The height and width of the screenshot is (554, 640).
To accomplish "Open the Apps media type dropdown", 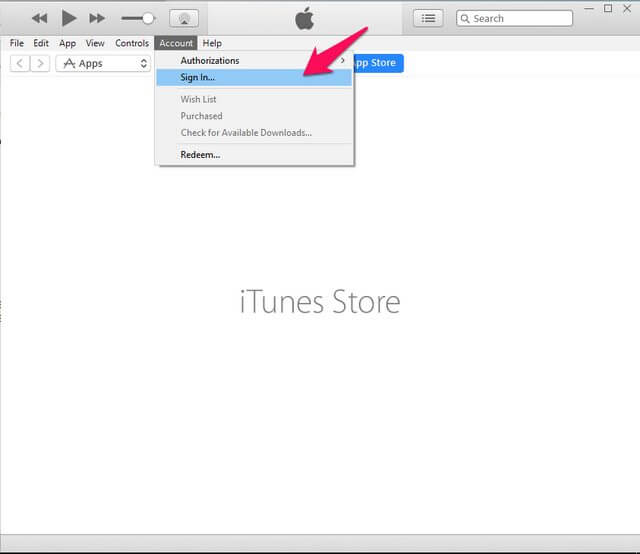I will (102, 63).
